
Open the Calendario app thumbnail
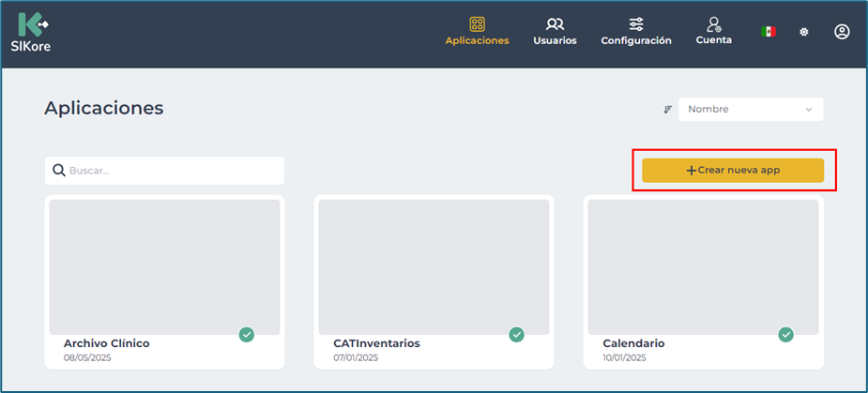[703, 266]
